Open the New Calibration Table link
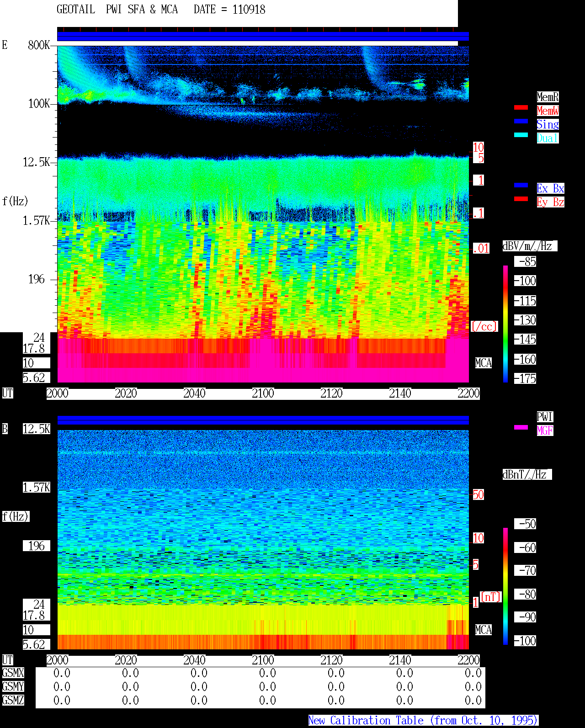Screen dimensions: 585x728 pos(423,720)
